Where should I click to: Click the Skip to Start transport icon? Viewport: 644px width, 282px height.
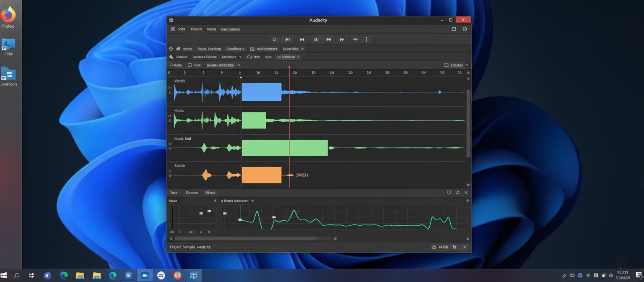click(x=302, y=39)
